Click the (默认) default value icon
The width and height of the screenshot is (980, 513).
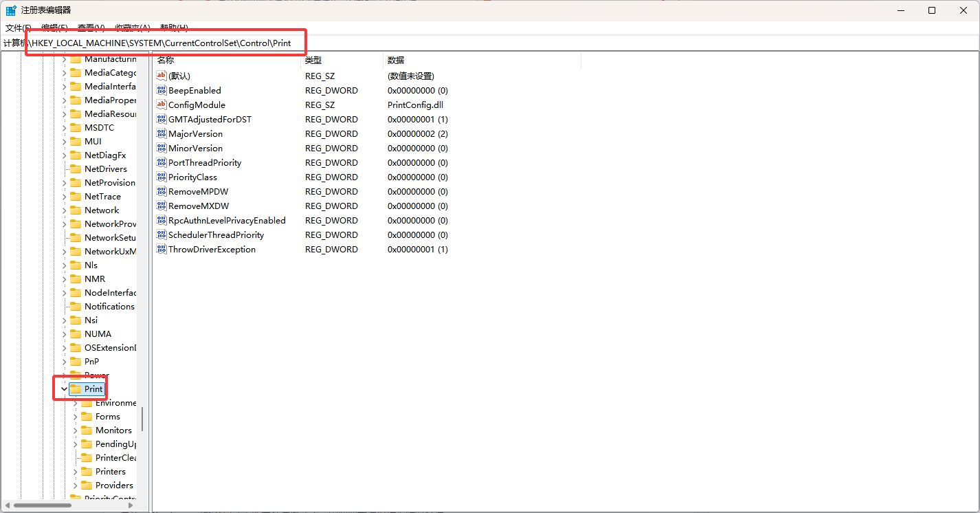coord(162,76)
